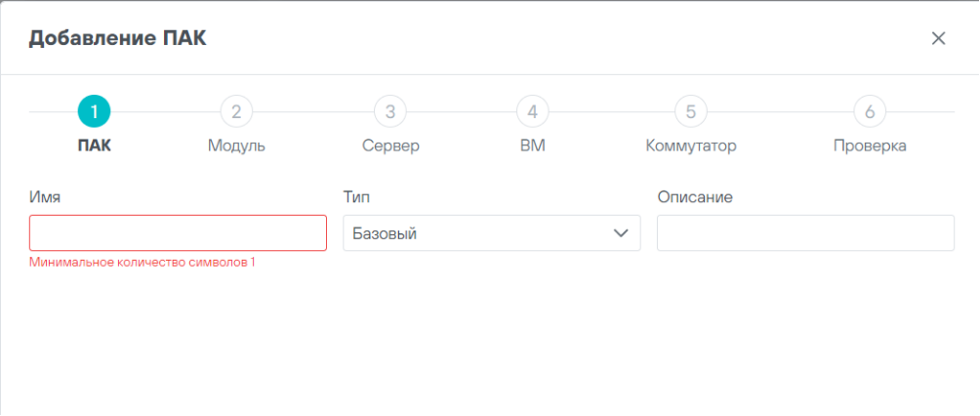Select the ВМ step label
Image resolution: width=980 pixels, height=416 pixels.
coord(532,146)
